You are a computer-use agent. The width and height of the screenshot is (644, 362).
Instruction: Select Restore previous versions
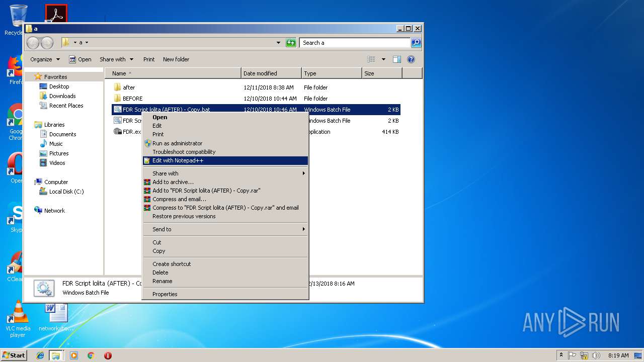[225, 216]
